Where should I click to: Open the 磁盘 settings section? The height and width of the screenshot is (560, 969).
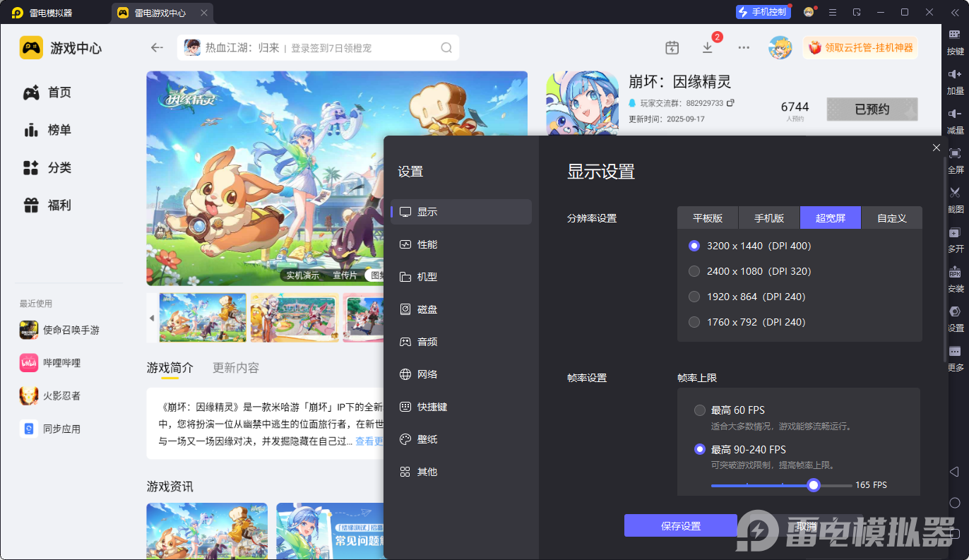point(461,309)
